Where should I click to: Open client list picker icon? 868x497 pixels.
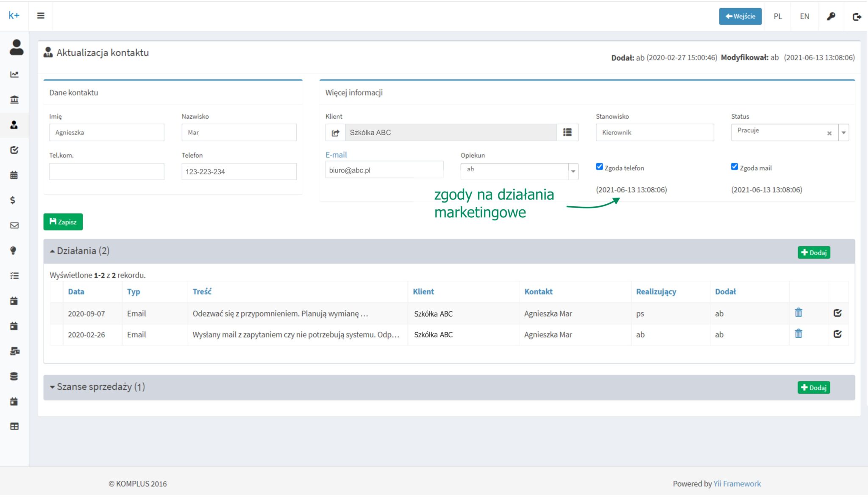click(567, 133)
